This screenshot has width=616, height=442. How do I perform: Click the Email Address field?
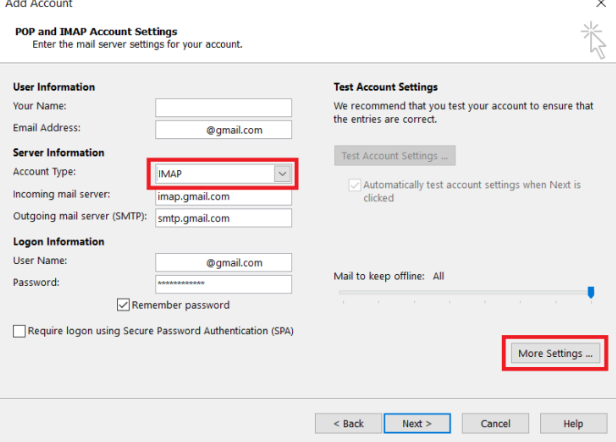223,130
